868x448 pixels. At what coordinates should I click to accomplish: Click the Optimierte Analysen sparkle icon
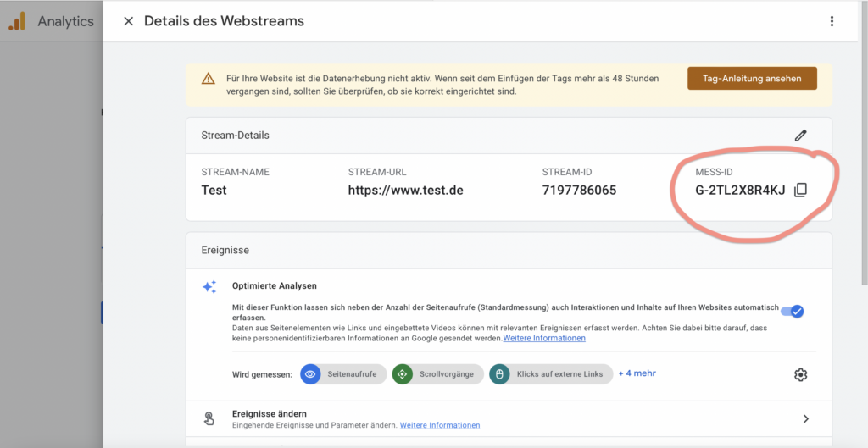(209, 287)
